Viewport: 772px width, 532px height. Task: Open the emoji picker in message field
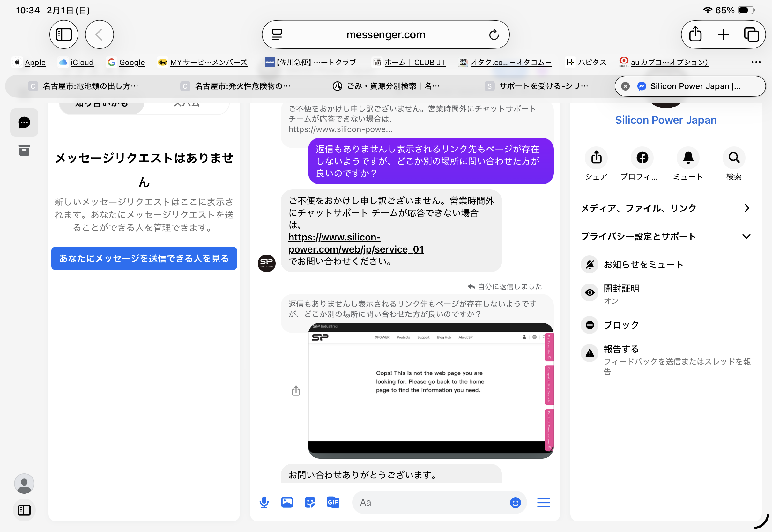pyautogui.click(x=515, y=502)
